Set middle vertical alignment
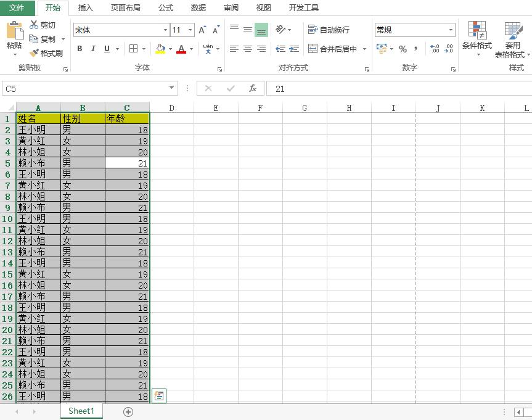Image resolution: width=532 pixels, height=420 pixels. point(248,30)
